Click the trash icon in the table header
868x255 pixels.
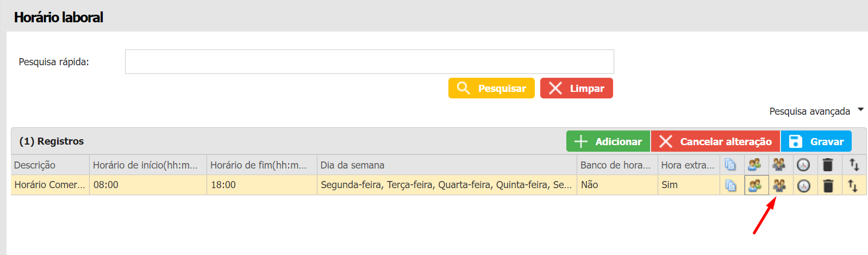pos(828,165)
